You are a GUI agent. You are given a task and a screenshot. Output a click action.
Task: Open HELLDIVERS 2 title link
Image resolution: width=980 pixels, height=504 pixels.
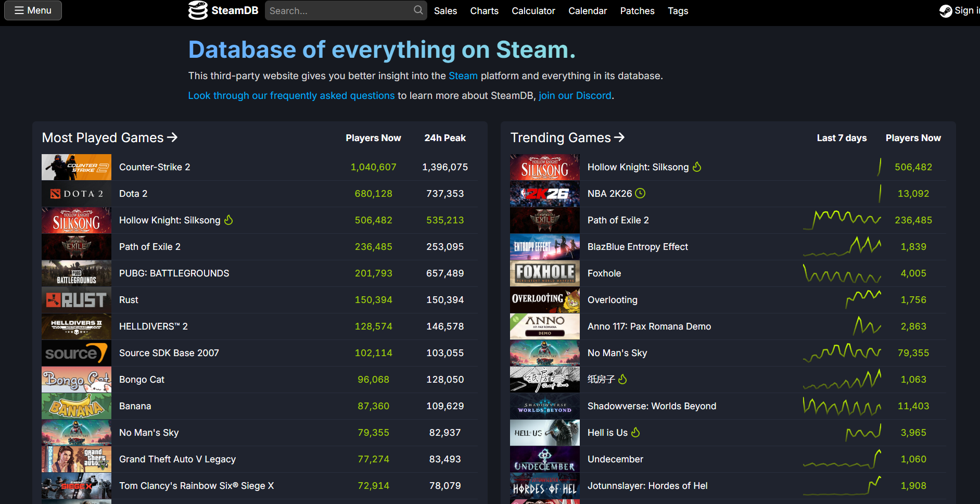(154, 326)
